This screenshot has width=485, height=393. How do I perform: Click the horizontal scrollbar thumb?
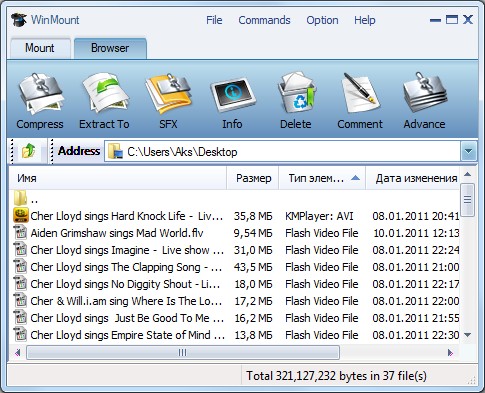pyautogui.click(x=183, y=352)
